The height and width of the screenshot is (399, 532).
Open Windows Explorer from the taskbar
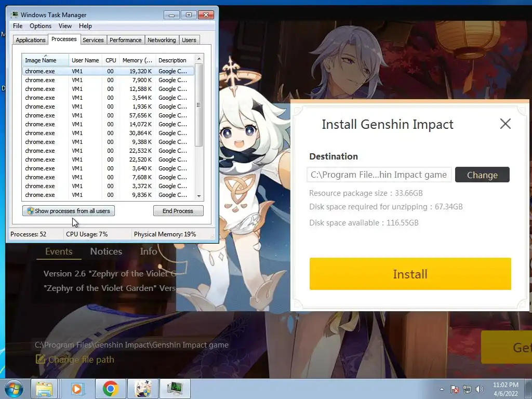[44, 389]
